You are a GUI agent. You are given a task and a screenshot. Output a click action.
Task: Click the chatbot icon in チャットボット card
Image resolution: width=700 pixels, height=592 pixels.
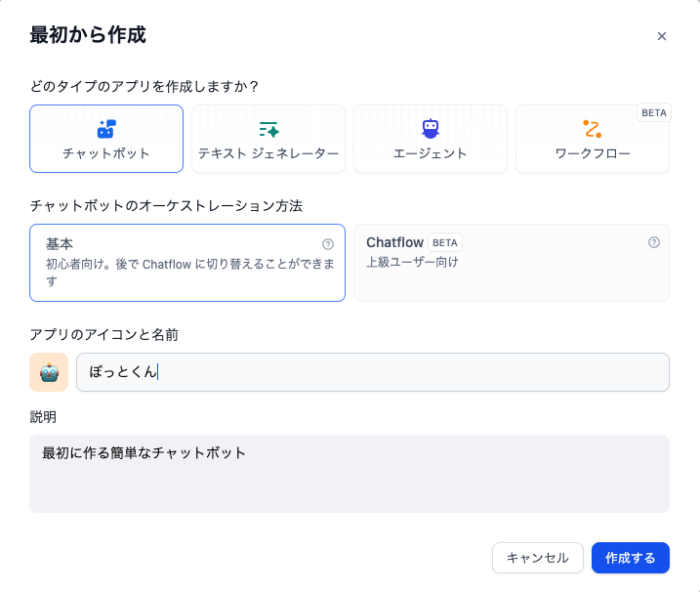[106, 129]
